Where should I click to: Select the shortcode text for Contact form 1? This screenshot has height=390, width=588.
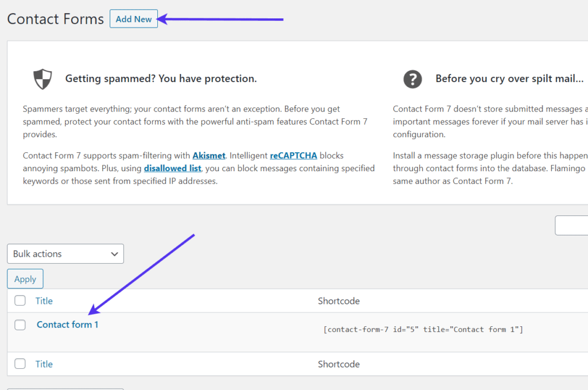pos(423,329)
